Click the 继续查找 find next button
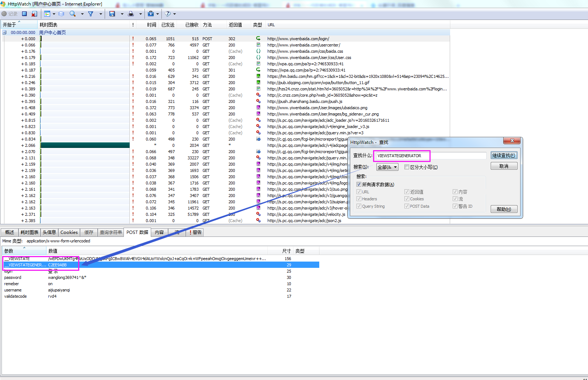 [504, 155]
